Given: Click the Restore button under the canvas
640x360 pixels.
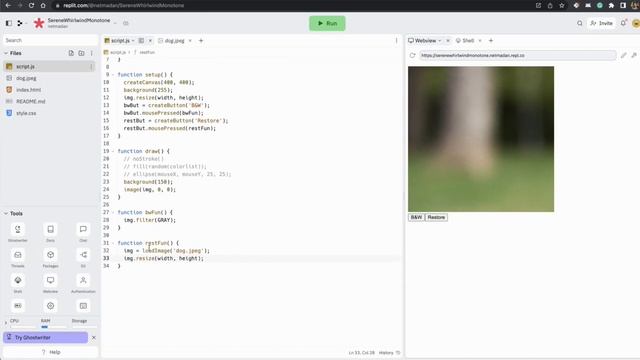Looking at the screenshot, I should 436,217.
